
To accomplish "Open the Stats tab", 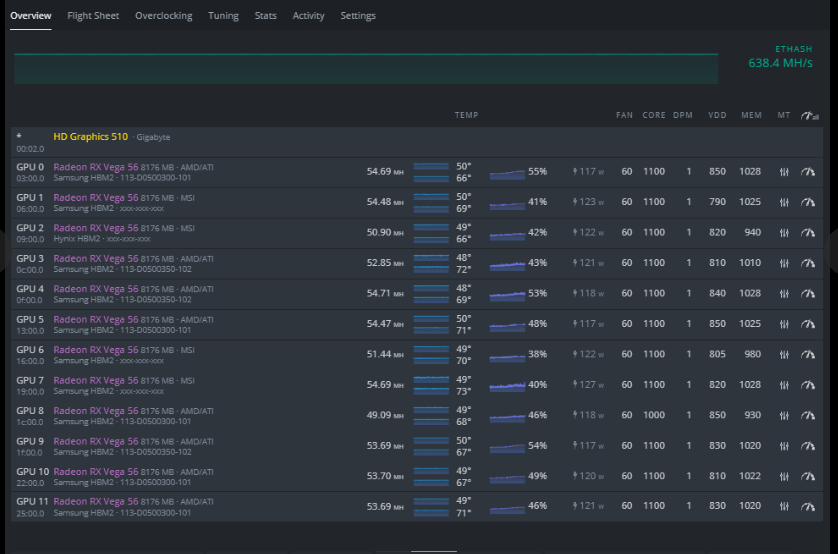I will coord(266,16).
